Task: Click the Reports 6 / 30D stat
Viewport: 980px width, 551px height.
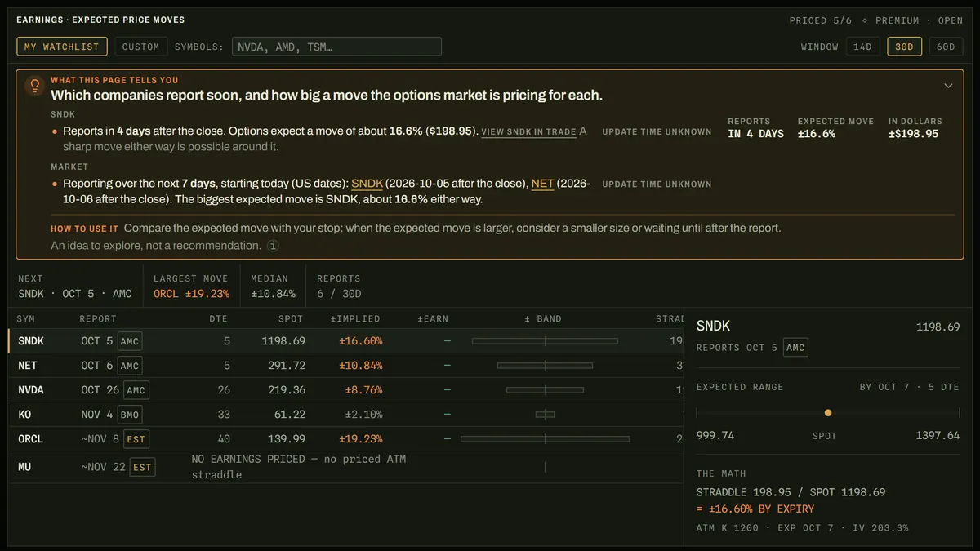Action: click(x=339, y=286)
